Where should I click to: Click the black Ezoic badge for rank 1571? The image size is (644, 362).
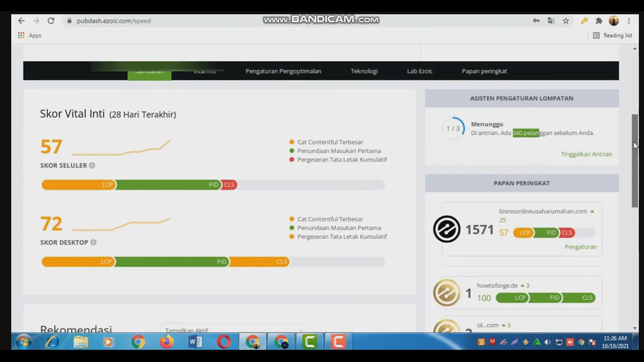(446, 229)
